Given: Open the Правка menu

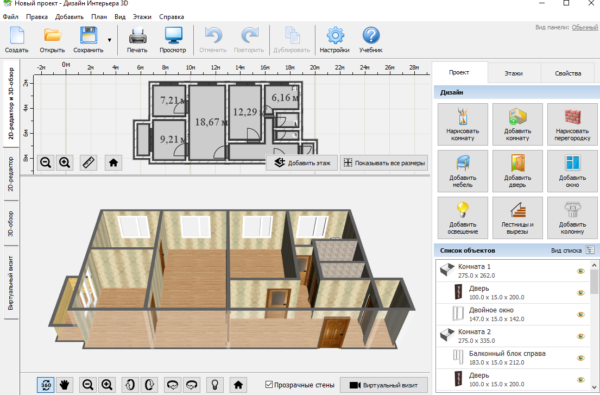Looking at the screenshot, I should [x=37, y=17].
